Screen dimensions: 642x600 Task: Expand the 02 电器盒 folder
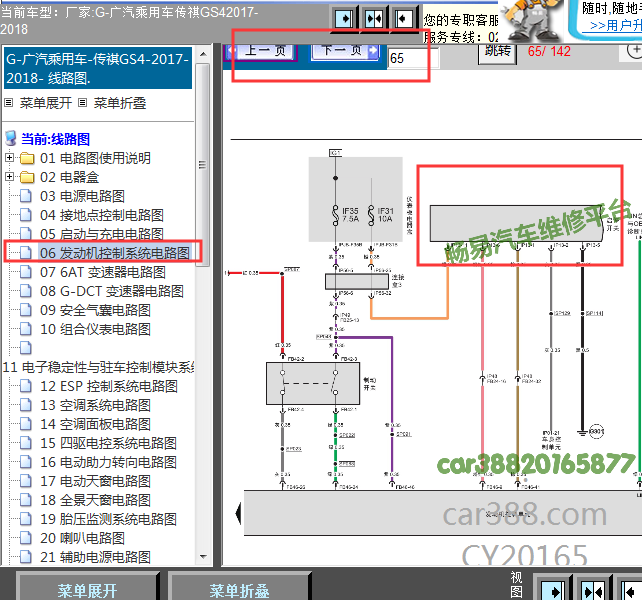pos(9,177)
